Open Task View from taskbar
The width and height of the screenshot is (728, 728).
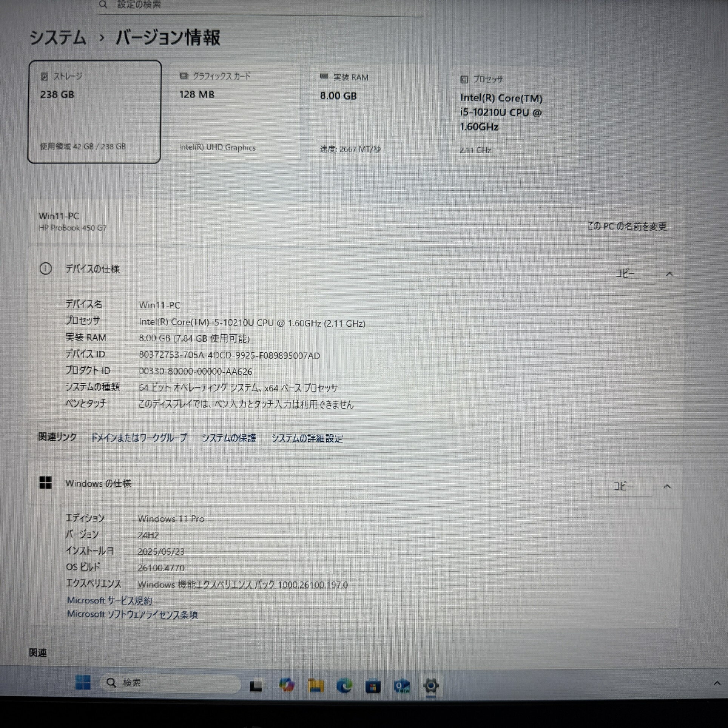pos(256,685)
